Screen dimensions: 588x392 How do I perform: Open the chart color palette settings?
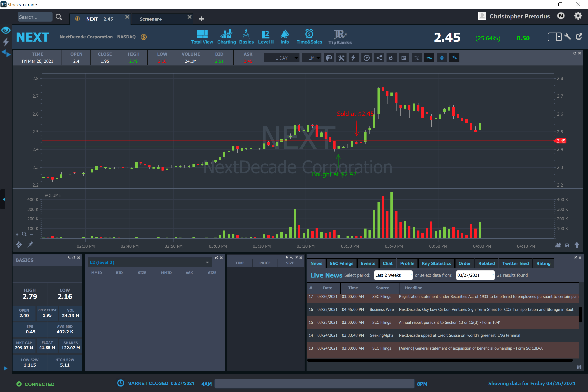point(329,58)
